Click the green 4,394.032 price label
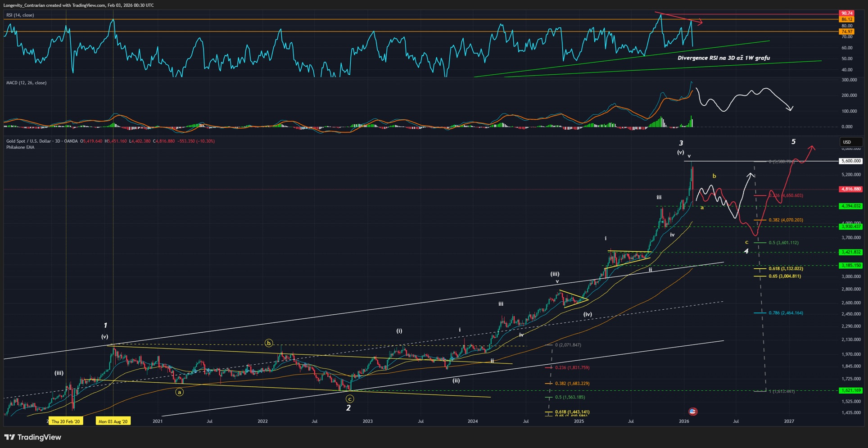This screenshot has width=868, height=448. pyautogui.click(x=850, y=206)
